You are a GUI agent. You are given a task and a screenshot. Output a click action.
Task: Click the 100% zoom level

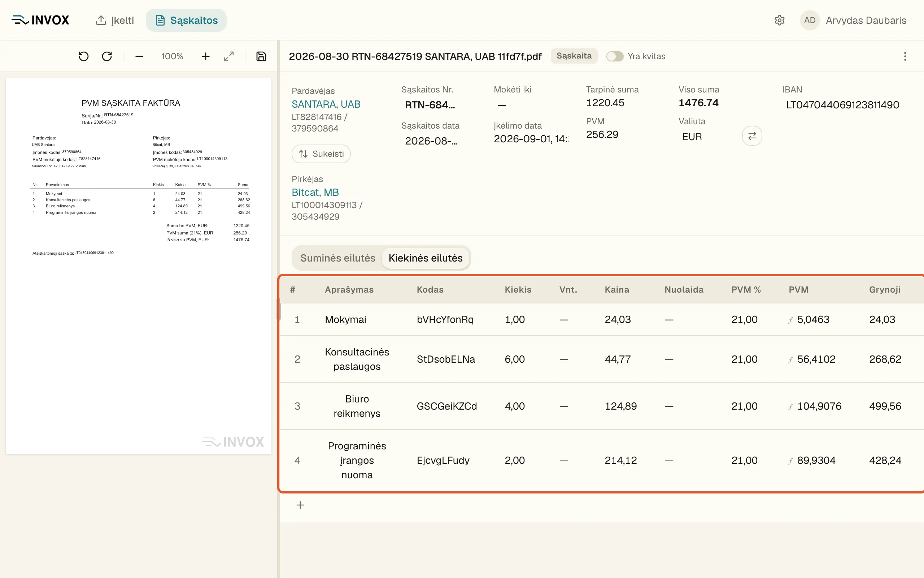click(172, 57)
